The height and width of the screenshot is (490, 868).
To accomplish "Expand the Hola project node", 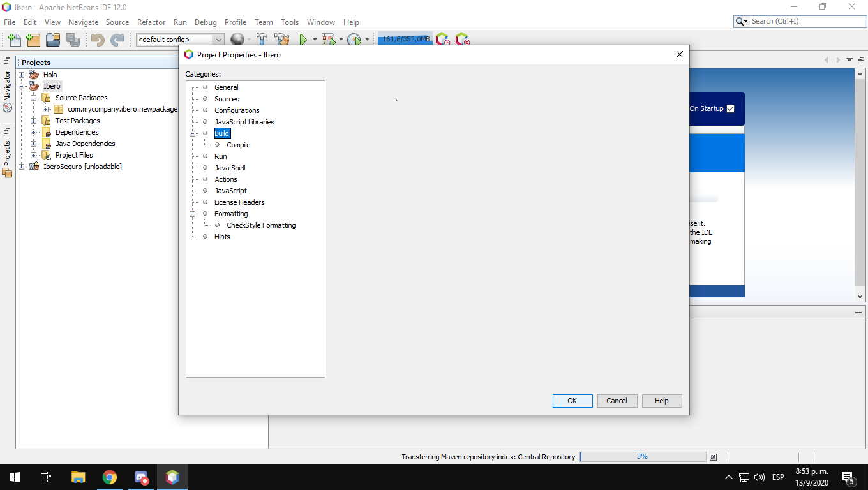I will (x=22, y=75).
